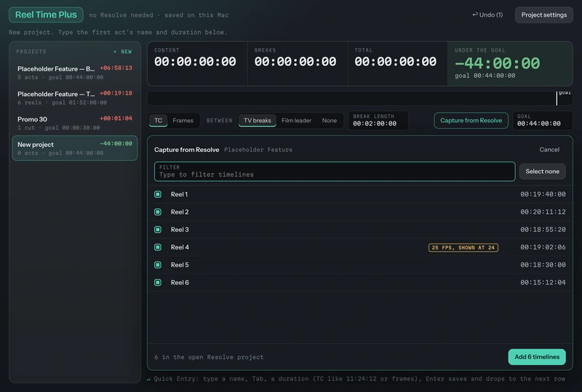This screenshot has height=392, width=582.
Task: Click the +06:58:13 overage value
Action: tap(116, 68)
